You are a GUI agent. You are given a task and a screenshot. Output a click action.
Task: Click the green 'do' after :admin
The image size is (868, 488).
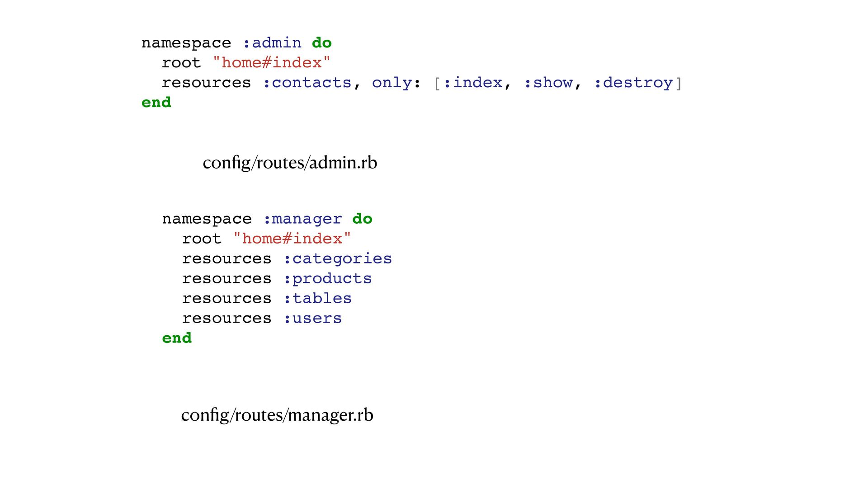(322, 43)
